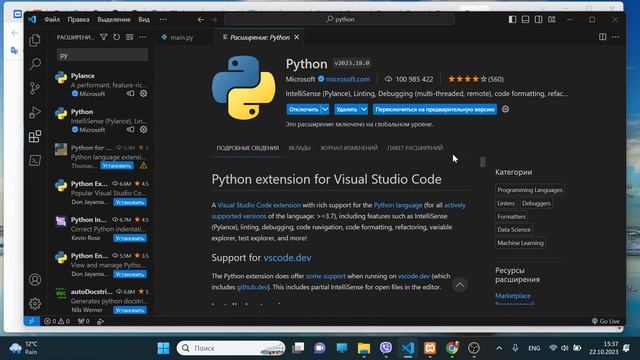Select the Подробные сведения tab

click(248, 148)
